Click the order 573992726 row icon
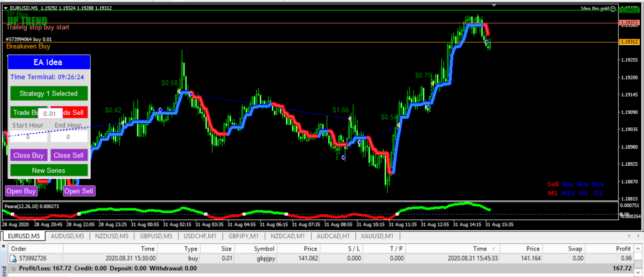 [13, 259]
